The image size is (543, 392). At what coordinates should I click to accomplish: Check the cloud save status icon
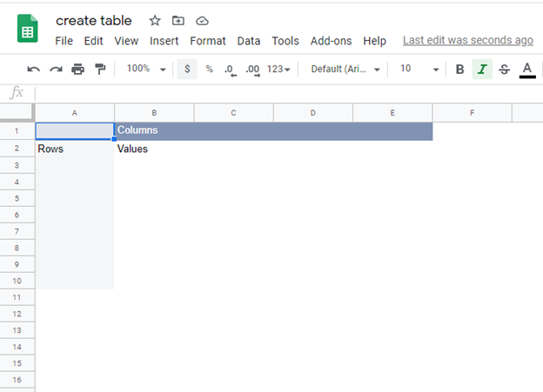point(202,21)
